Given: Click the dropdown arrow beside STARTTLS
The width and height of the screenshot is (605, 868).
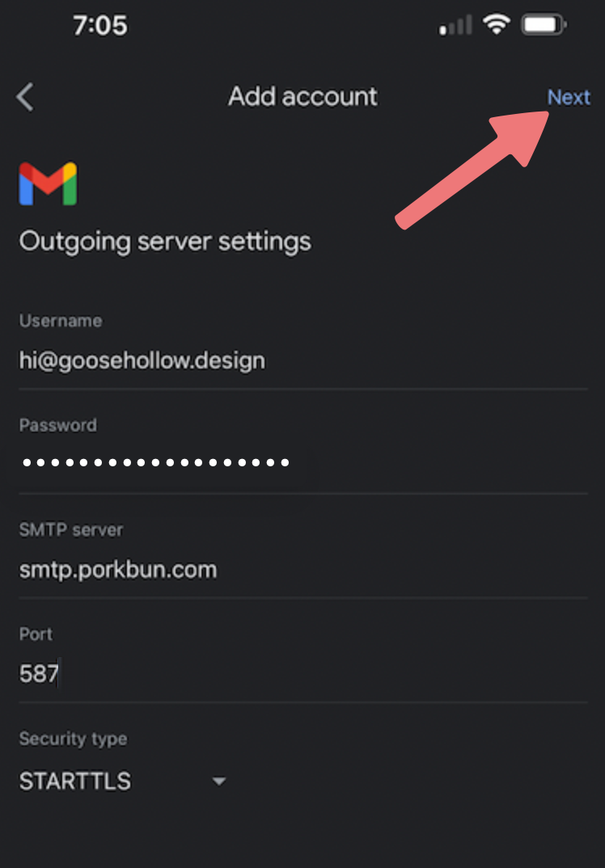Looking at the screenshot, I should 219,782.
